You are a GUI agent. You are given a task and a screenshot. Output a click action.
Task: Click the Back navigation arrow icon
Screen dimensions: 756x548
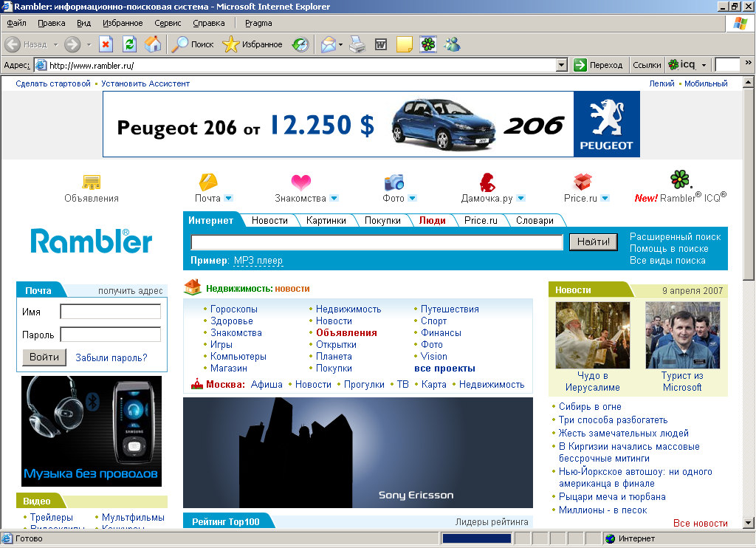[x=13, y=44]
